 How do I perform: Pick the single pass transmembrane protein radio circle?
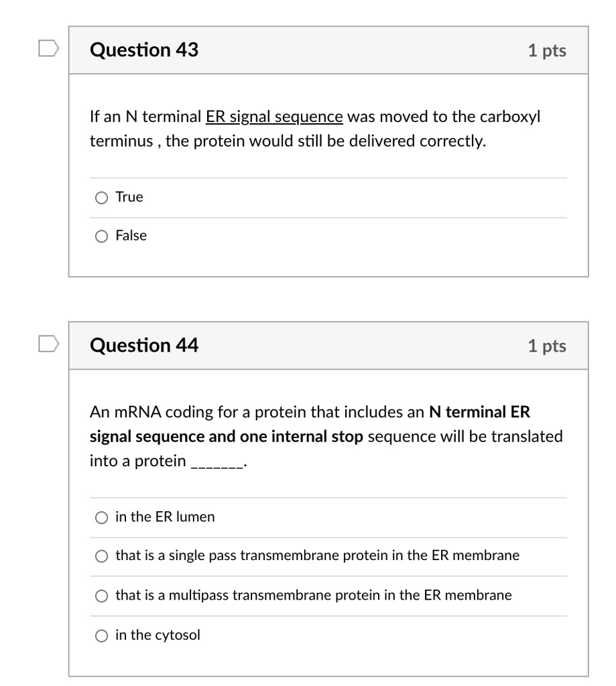102,556
